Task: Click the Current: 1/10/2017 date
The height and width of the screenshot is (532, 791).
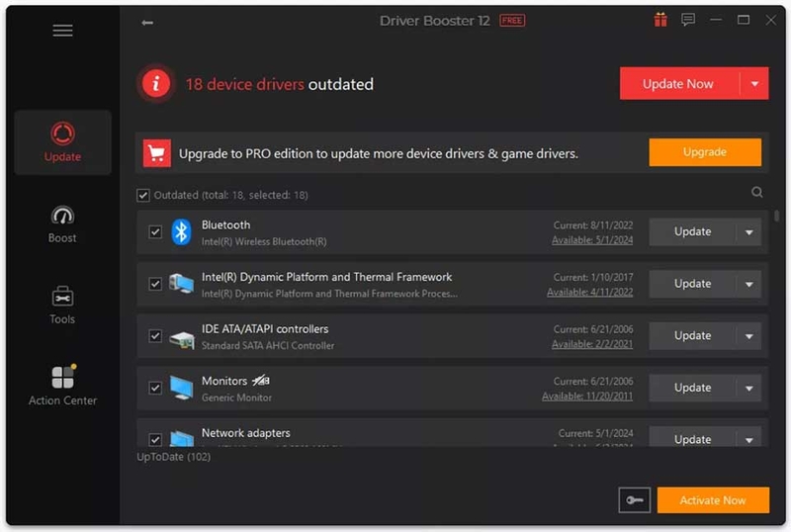Action: 592,277
